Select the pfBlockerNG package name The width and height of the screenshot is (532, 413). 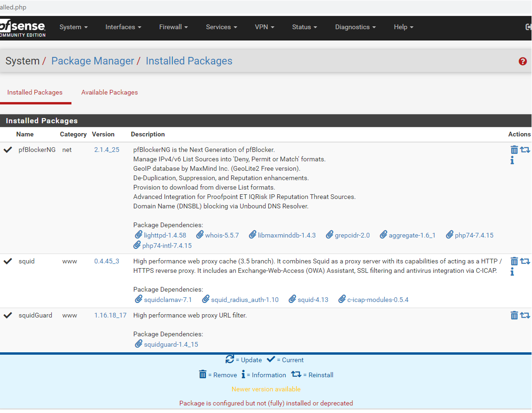point(37,150)
